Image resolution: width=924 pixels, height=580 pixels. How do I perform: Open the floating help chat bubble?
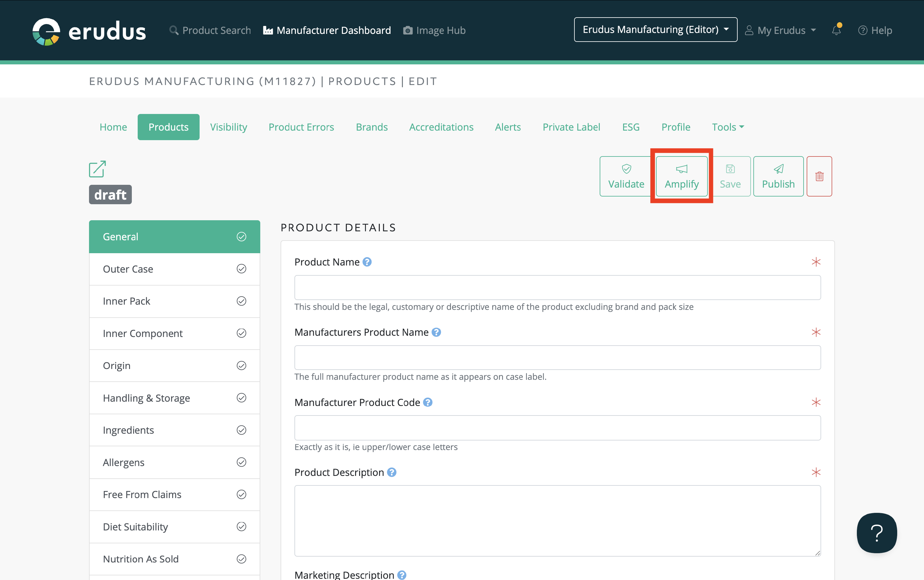point(877,533)
